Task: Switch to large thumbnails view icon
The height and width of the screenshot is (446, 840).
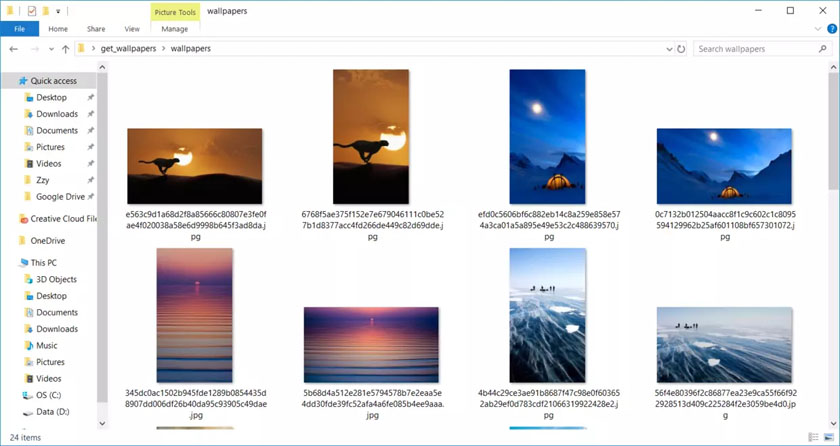Action: coord(830,437)
